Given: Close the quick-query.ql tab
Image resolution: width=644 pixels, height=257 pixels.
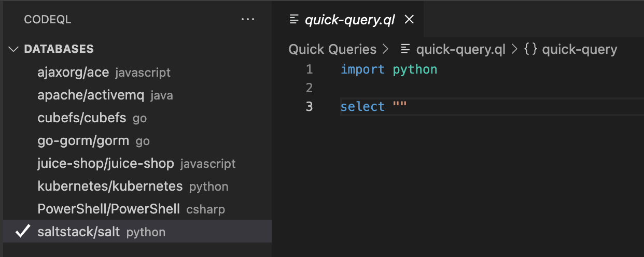Looking at the screenshot, I should (x=409, y=20).
